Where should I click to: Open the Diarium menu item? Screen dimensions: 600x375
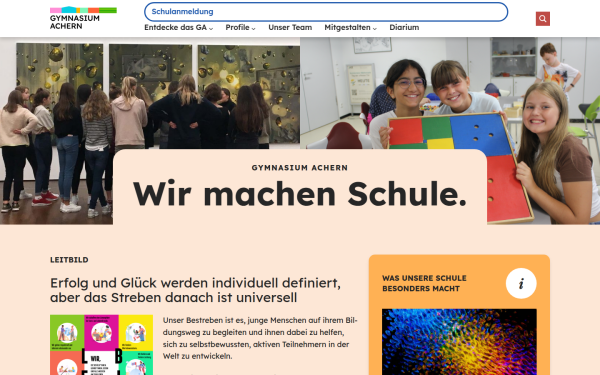click(404, 28)
